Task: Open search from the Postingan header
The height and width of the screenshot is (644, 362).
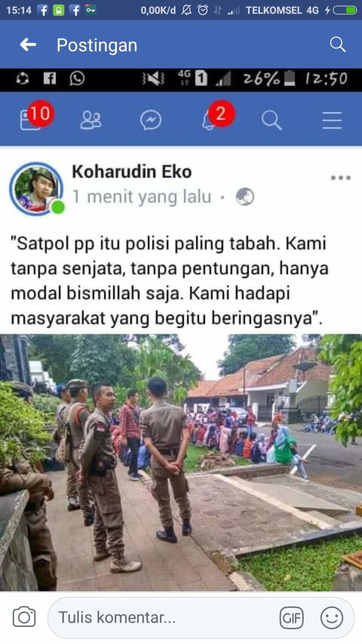Action: [x=337, y=44]
